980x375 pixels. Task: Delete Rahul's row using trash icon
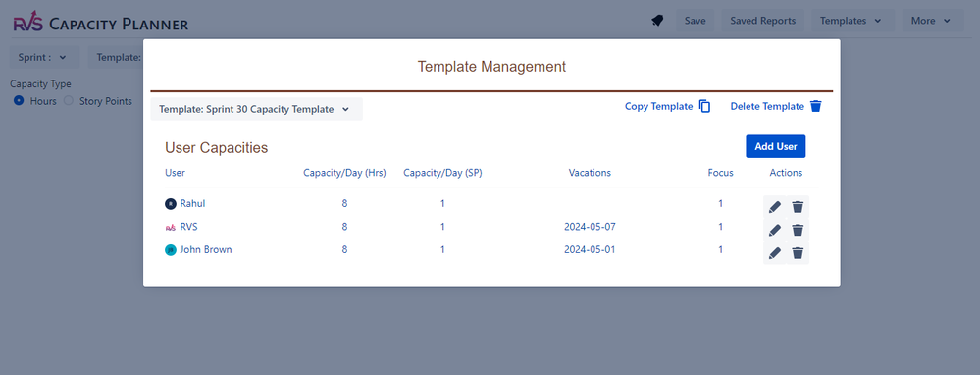point(798,207)
